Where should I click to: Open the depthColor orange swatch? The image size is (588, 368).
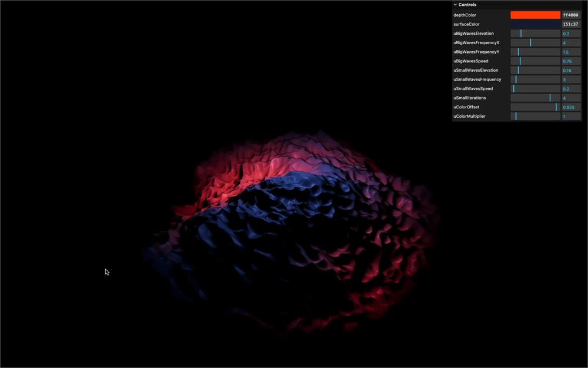point(535,15)
